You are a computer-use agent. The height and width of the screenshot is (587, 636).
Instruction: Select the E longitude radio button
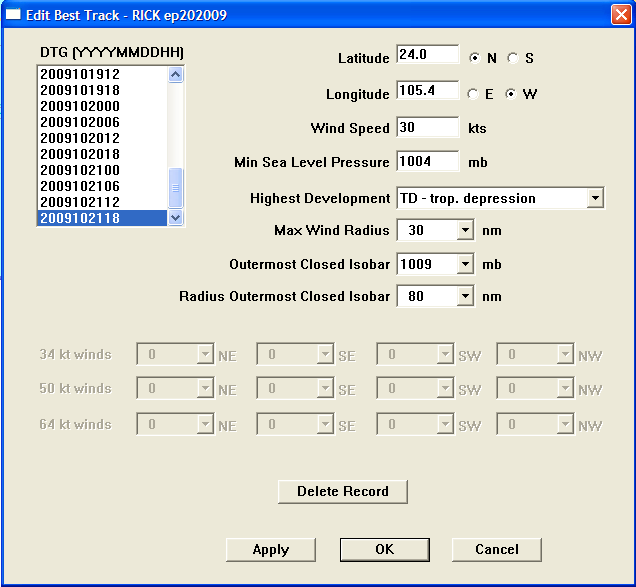coord(474,94)
